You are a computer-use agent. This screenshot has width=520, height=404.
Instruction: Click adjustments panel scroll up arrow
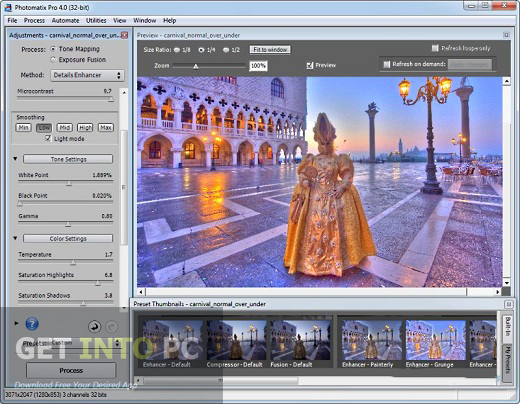point(124,92)
